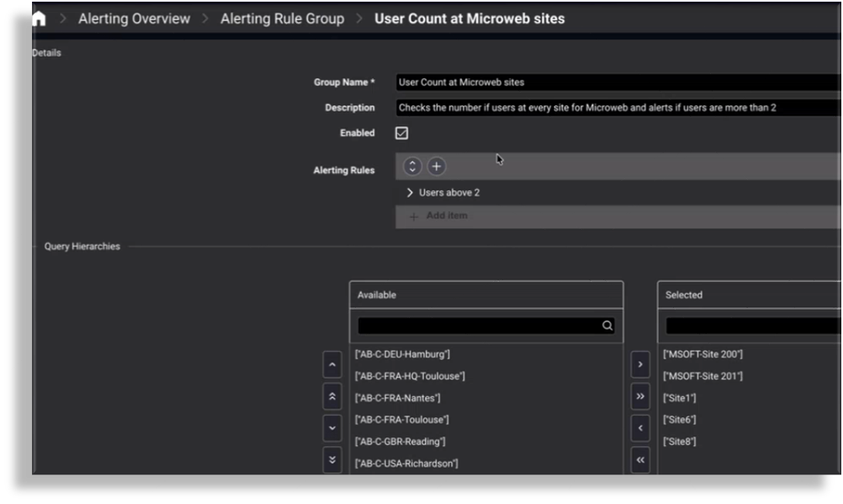Select ['Site1'] in Selected list

tap(680, 398)
